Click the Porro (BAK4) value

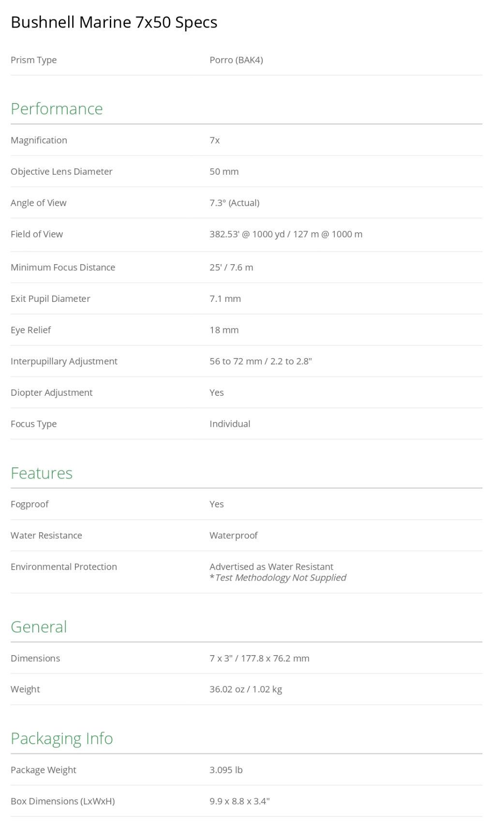(236, 60)
